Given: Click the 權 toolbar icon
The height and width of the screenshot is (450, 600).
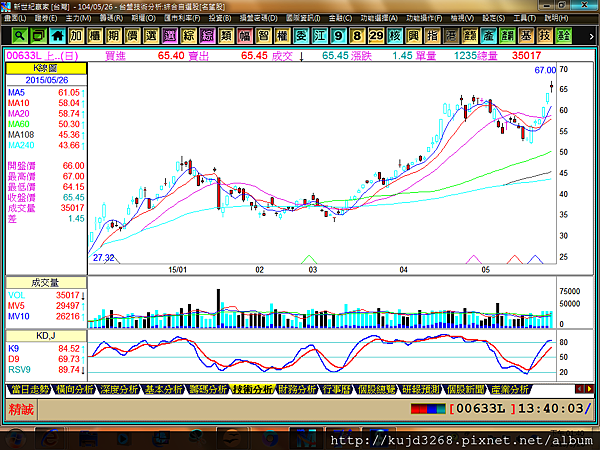Looking at the screenshot, I should pos(282,36).
